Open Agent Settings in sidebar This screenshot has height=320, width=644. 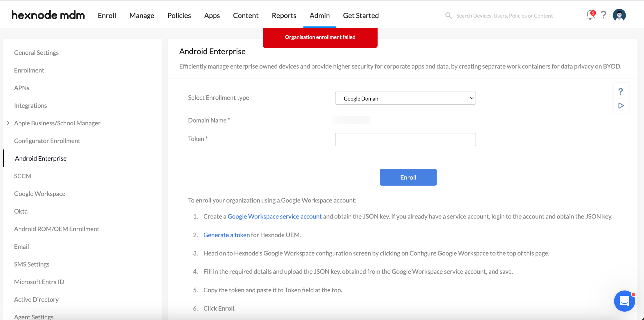click(x=34, y=317)
